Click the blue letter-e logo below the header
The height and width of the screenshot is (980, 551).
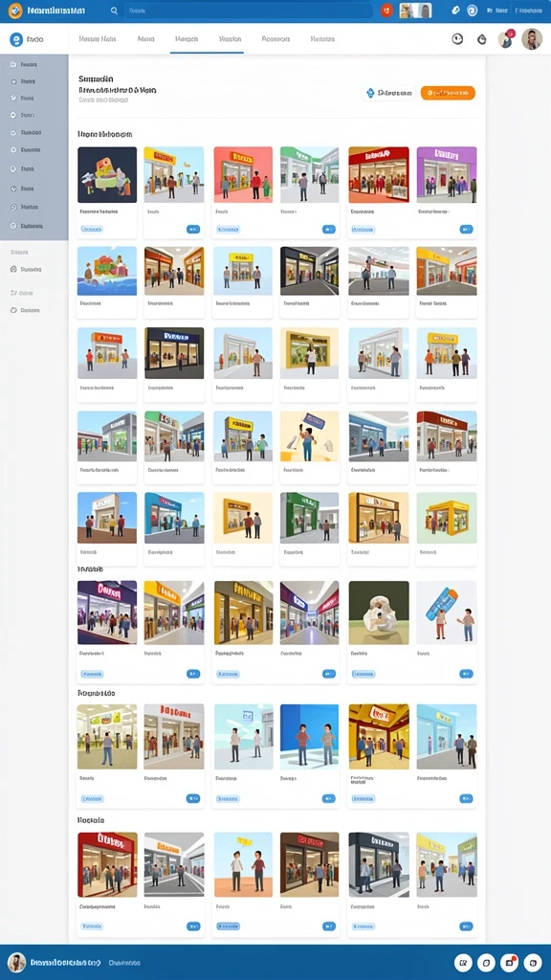(16, 39)
